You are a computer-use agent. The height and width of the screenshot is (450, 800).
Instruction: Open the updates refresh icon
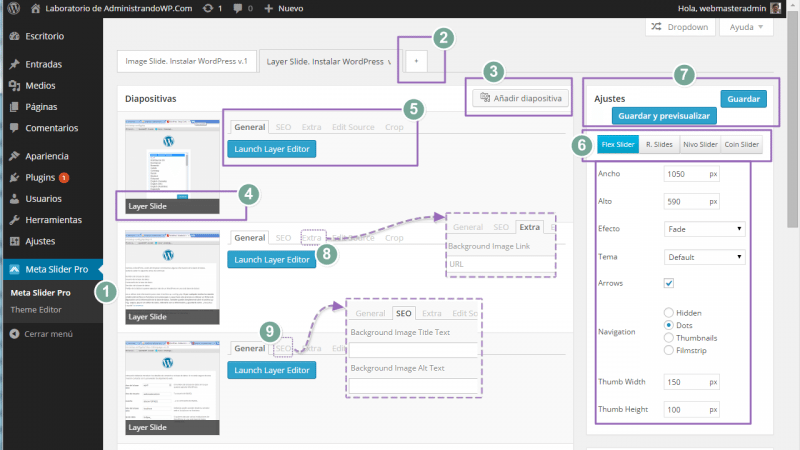pyautogui.click(x=208, y=8)
